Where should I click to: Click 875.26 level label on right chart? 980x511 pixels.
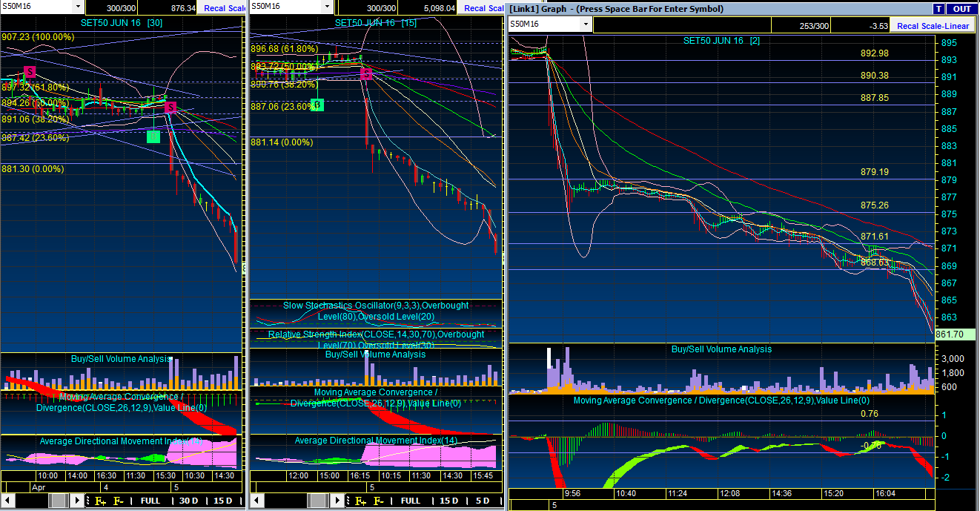point(875,205)
